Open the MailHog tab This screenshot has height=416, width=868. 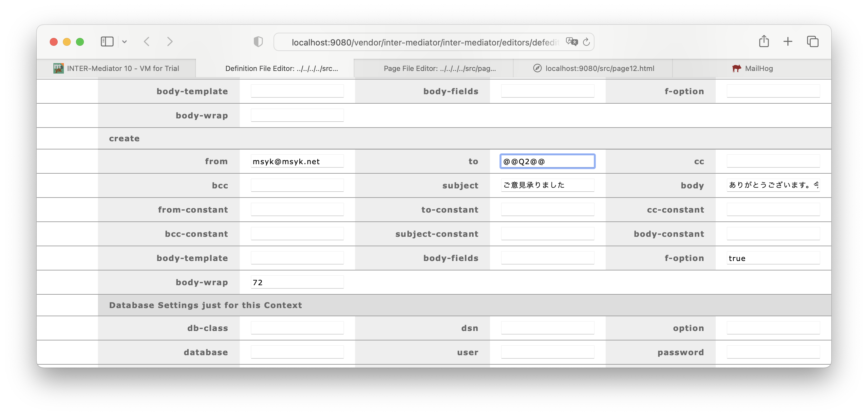[752, 68]
